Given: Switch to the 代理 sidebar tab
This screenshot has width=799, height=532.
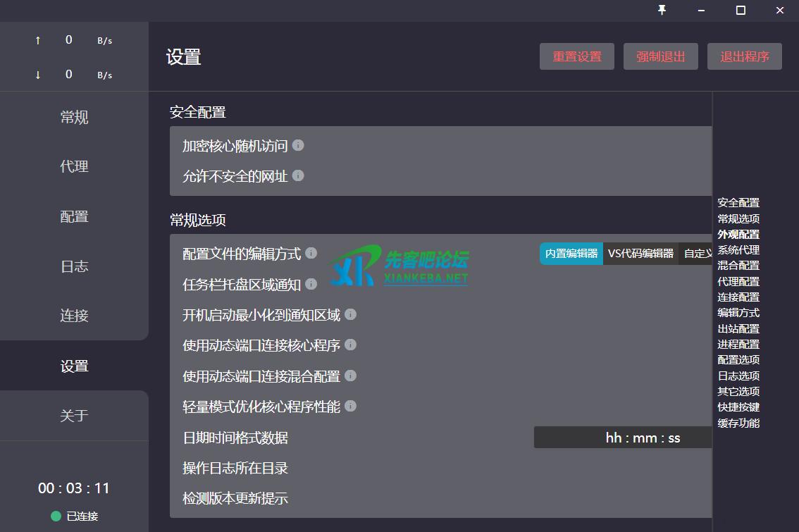Looking at the screenshot, I should [x=74, y=167].
